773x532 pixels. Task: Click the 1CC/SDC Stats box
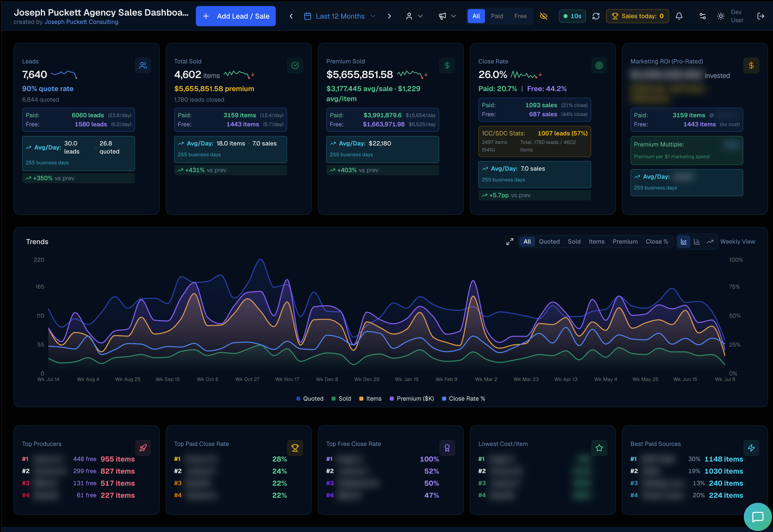(535, 141)
